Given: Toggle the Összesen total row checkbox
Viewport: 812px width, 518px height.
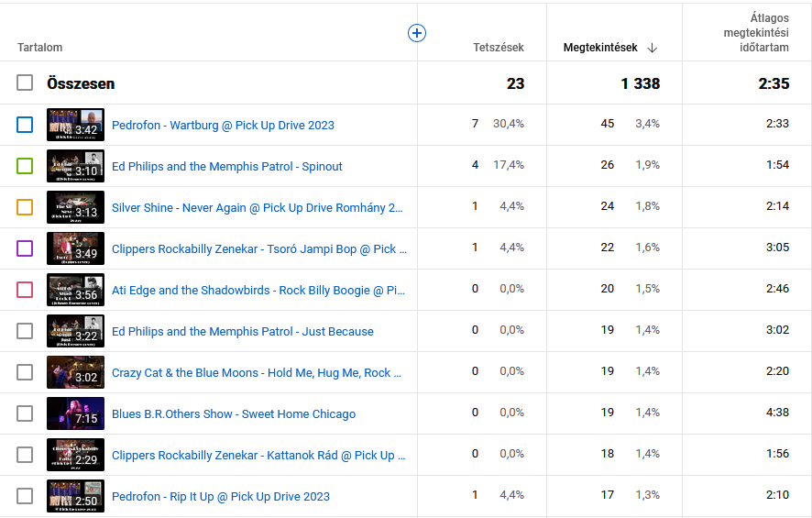Looking at the screenshot, I should 25,83.
